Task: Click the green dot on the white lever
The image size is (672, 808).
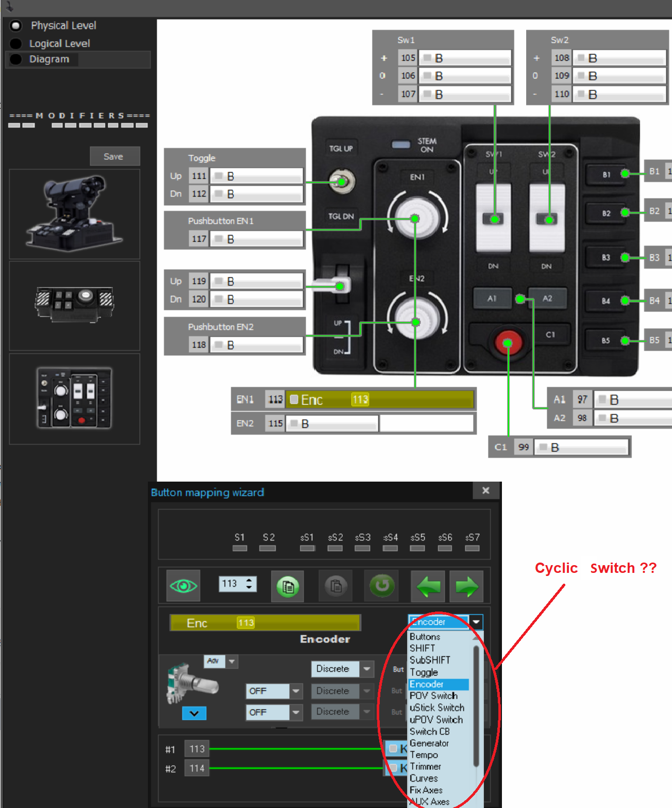Action: [340, 286]
